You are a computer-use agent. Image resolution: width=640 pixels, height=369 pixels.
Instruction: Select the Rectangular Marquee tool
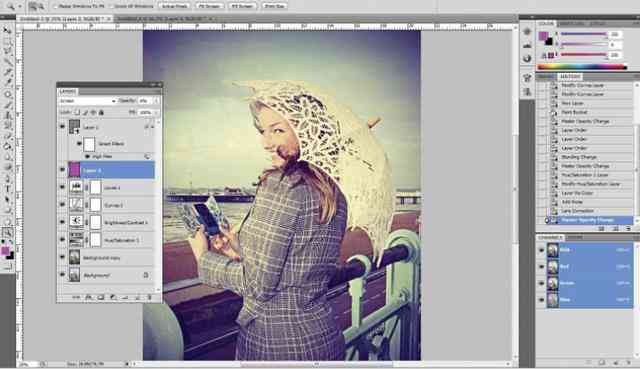tap(7, 41)
